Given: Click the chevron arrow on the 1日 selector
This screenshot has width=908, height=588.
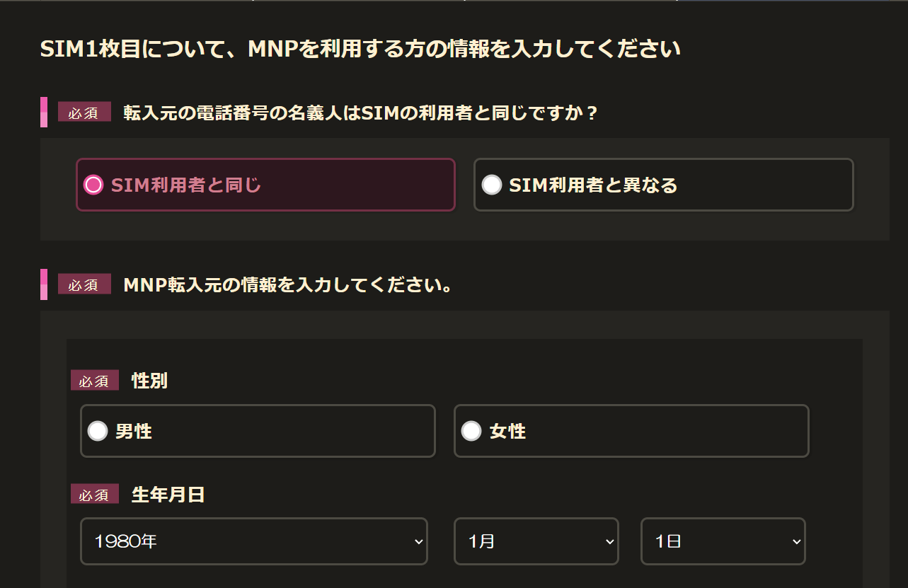Looking at the screenshot, I should coord(796,541).
